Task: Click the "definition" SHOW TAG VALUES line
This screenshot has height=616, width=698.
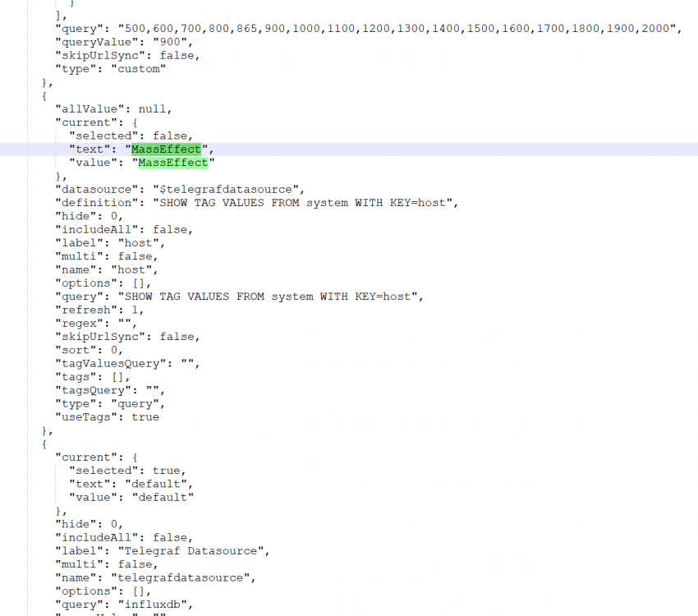Action: tap(256, 203)
